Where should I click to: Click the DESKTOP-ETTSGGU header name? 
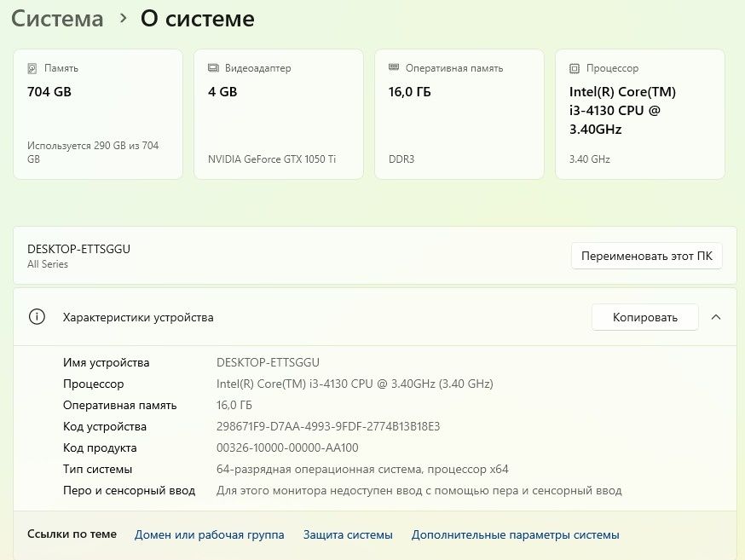pos(79,249)
